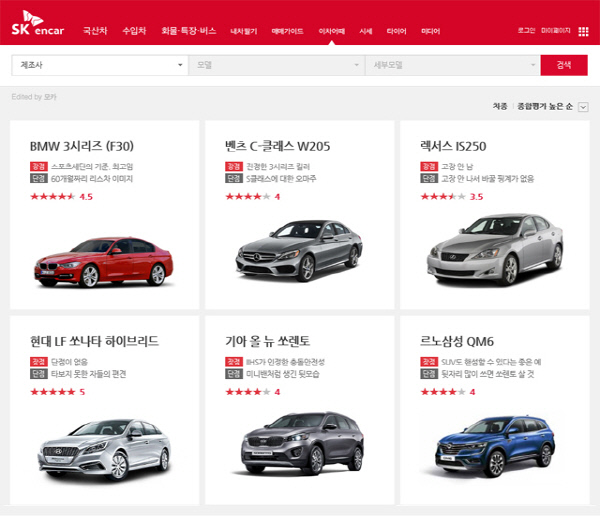
Task: Open 기아 올 뉴 쏘렌토 title
Action: pos(267,341)
